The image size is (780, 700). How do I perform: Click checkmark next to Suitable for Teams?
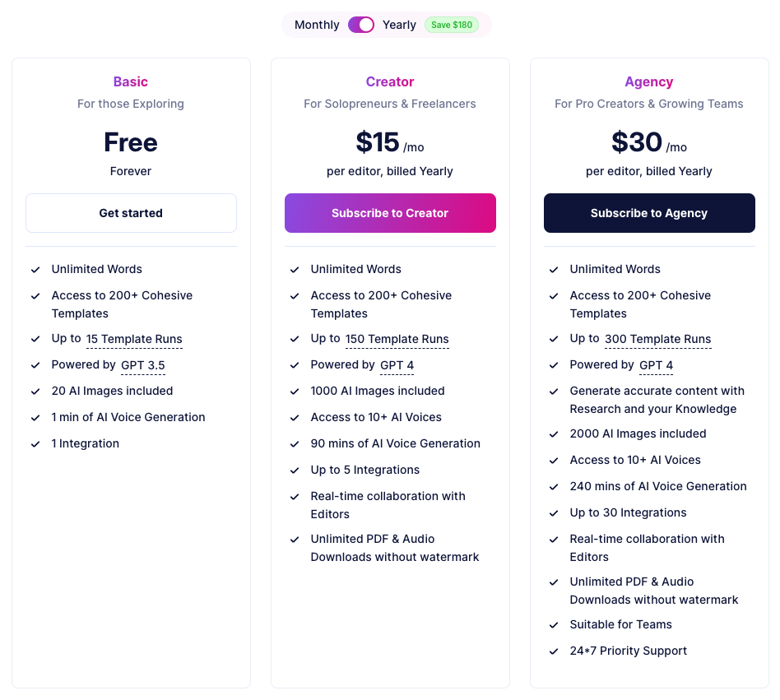point(554,625)
